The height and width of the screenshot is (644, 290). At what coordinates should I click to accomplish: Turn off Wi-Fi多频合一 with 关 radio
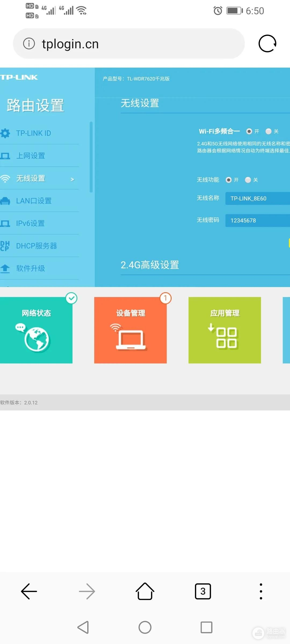(x=269, y=131)
